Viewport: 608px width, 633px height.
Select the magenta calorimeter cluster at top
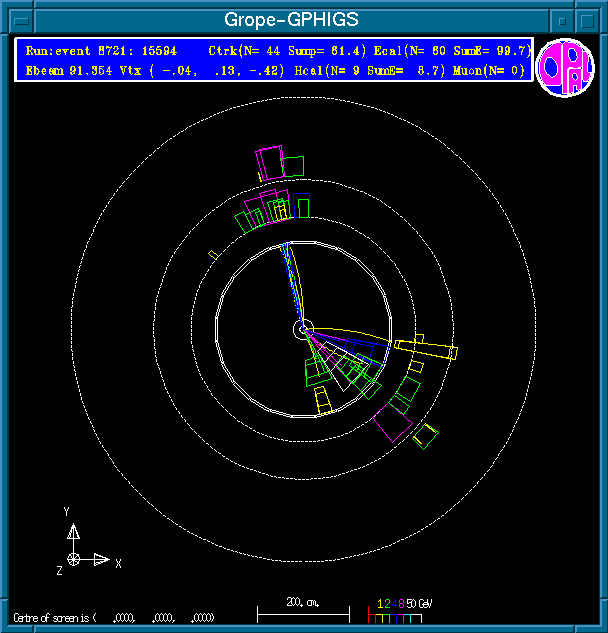coord(270,163)
